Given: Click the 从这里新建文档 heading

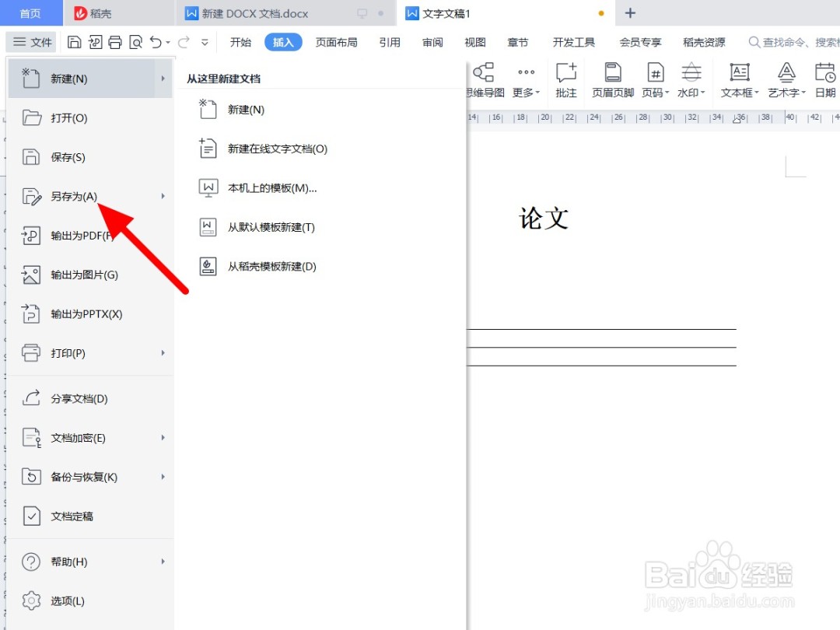Looking at the screenshot, I should click(x=223, y=79).
